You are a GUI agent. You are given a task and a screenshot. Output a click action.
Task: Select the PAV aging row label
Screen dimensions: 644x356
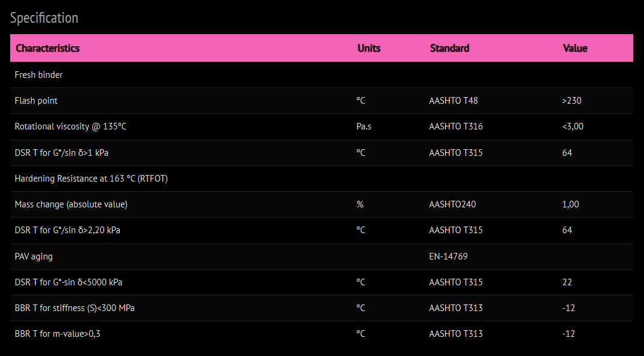[34, 257]
